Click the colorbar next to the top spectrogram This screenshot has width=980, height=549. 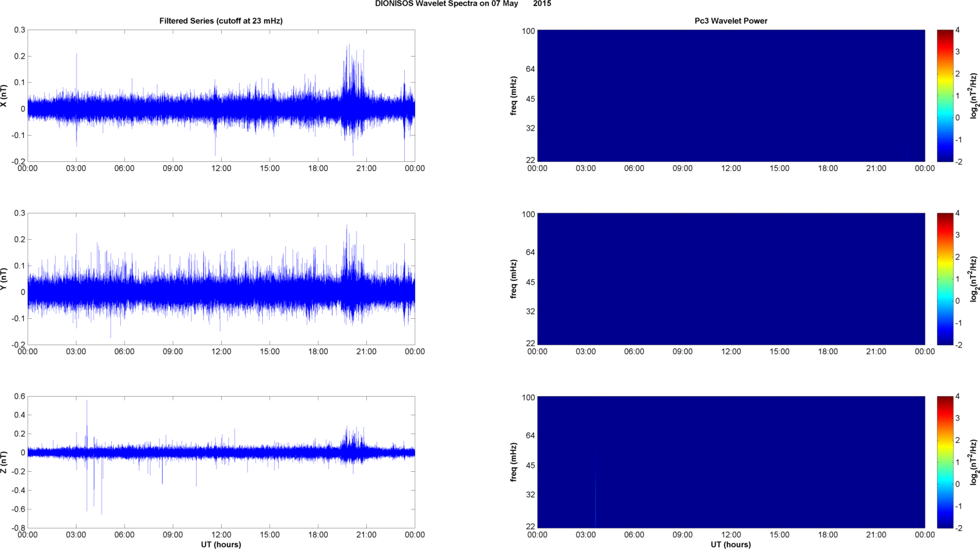point(945,96)
